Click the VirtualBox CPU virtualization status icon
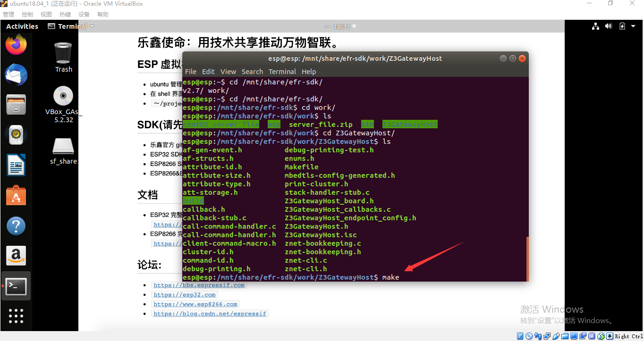The height and width of the screenshot is (341, 644). [x=592, y=336]
